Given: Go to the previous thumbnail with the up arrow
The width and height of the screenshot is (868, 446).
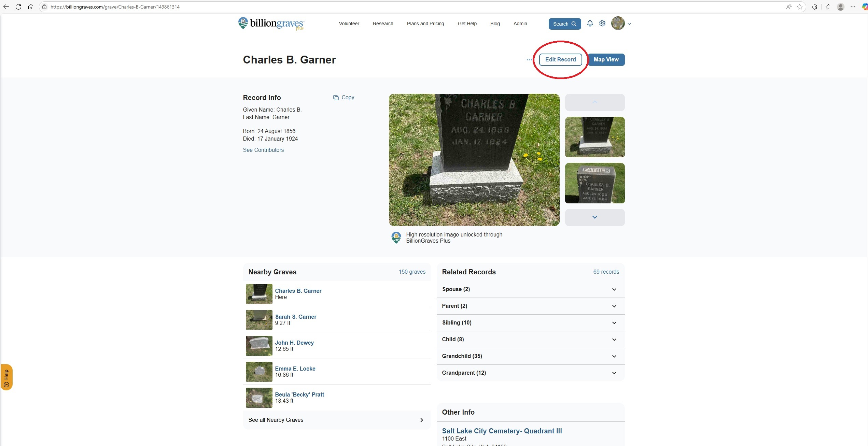Looking at the screenshot, I should pyautogui.click(x=594, y=102).
